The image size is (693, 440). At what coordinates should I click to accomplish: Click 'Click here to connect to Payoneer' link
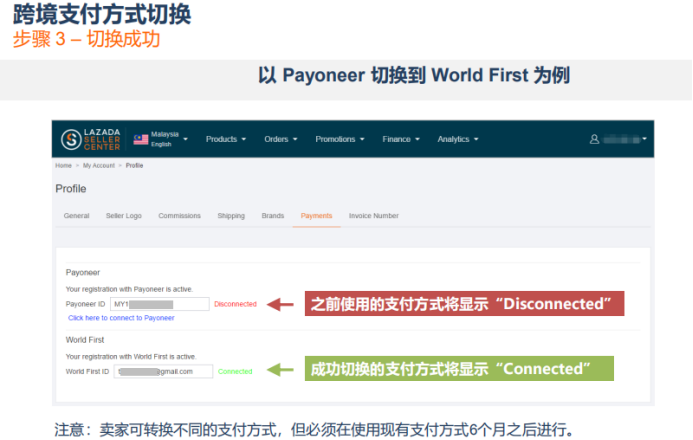point(121,318)
